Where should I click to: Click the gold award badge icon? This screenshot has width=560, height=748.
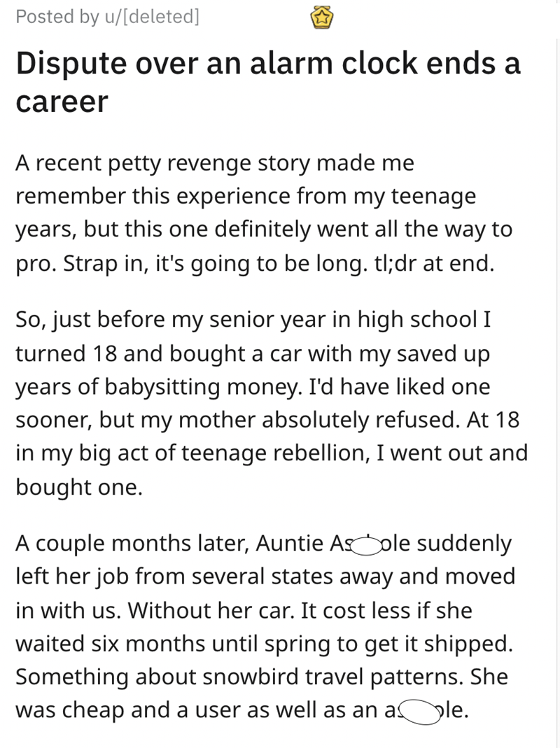coord(321,19)
